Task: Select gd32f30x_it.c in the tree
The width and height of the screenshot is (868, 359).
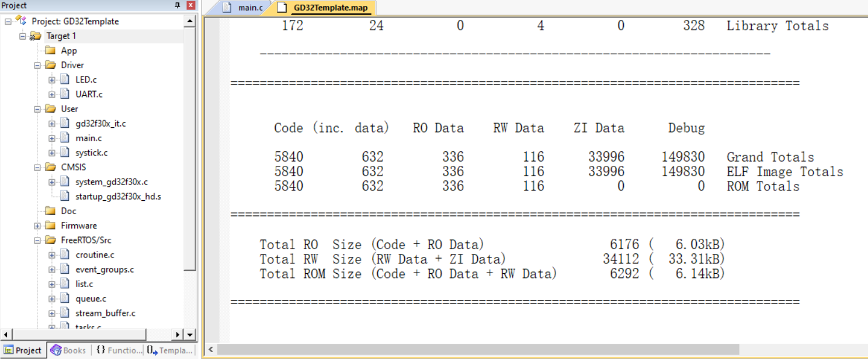Action: (x=100, y=123)
